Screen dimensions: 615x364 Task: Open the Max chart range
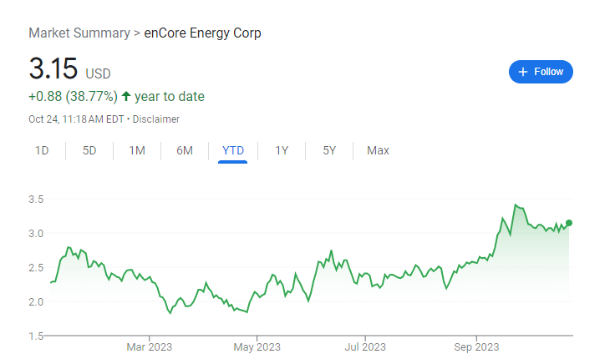[x=378, y=150]
